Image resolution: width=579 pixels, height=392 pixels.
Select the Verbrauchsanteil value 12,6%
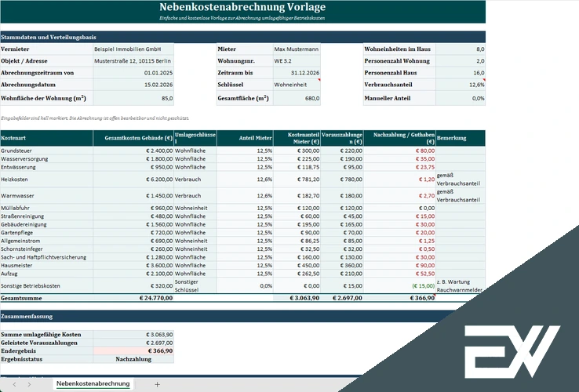point(461,85)
